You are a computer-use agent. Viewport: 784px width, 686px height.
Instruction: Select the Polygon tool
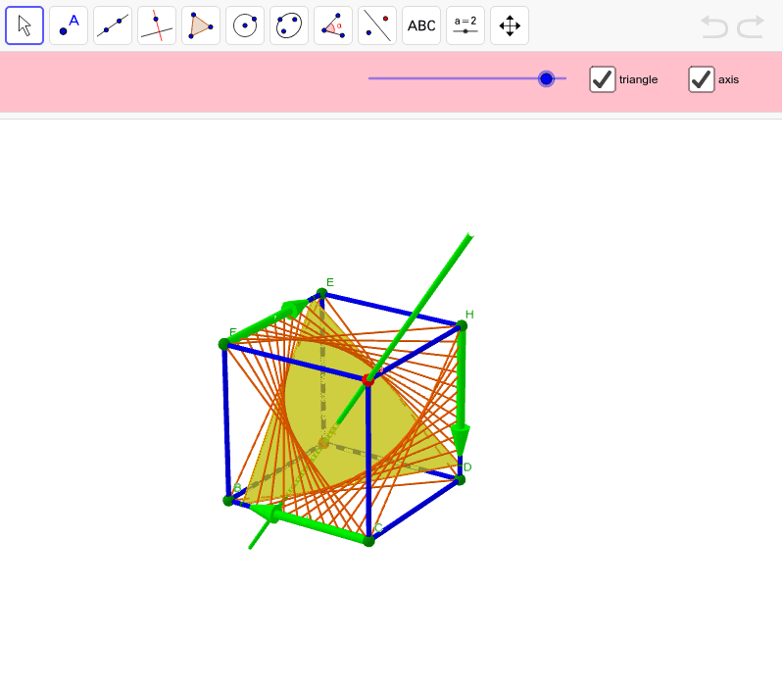[200, 24]
